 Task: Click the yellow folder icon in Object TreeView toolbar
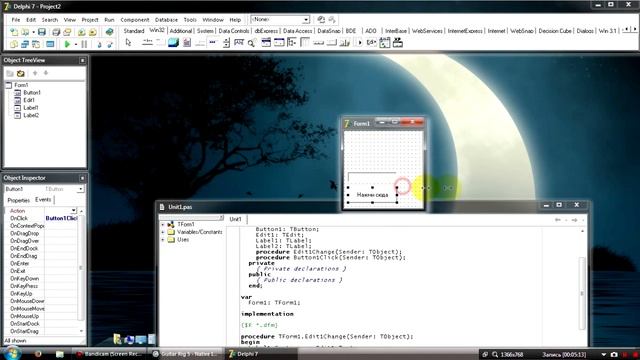click(x=20, y=73)
